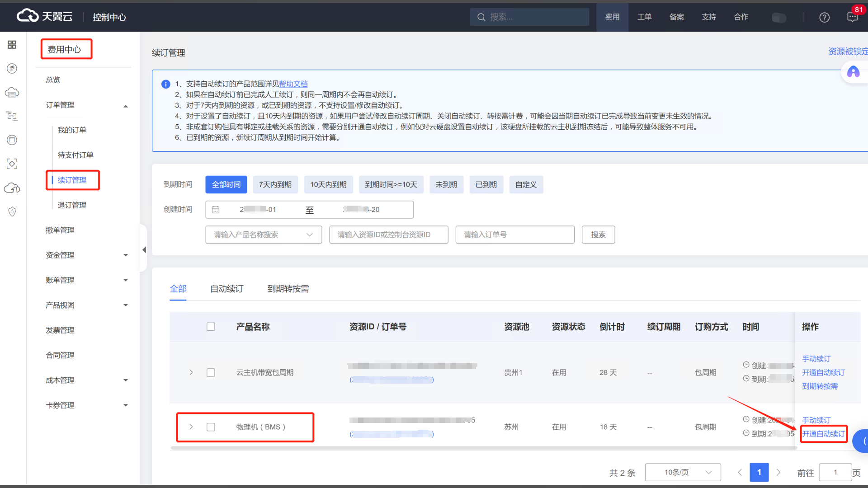Switch to the 全部 tab

click(x=178, y=289)
